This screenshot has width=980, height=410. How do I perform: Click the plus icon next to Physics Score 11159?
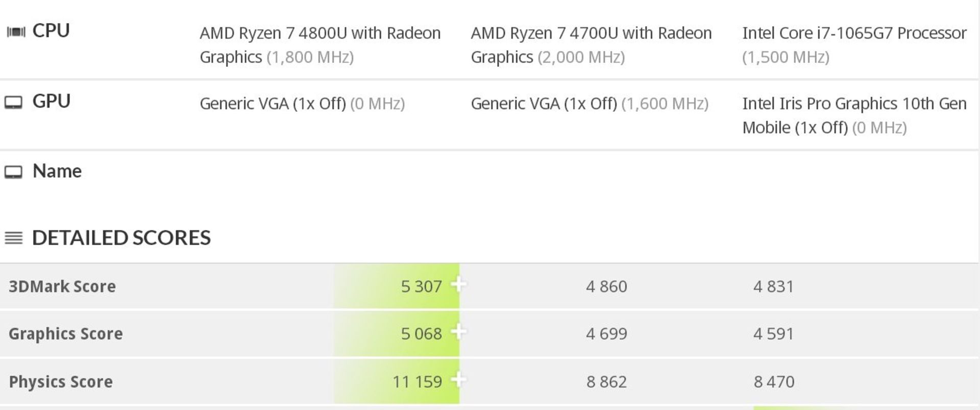coord(460,381)
